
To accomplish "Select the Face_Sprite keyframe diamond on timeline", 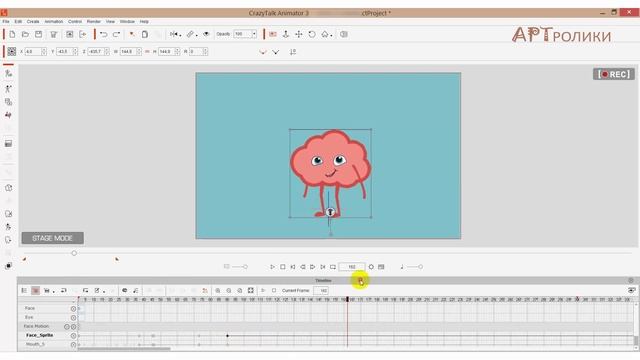I will tap(227, 336).
